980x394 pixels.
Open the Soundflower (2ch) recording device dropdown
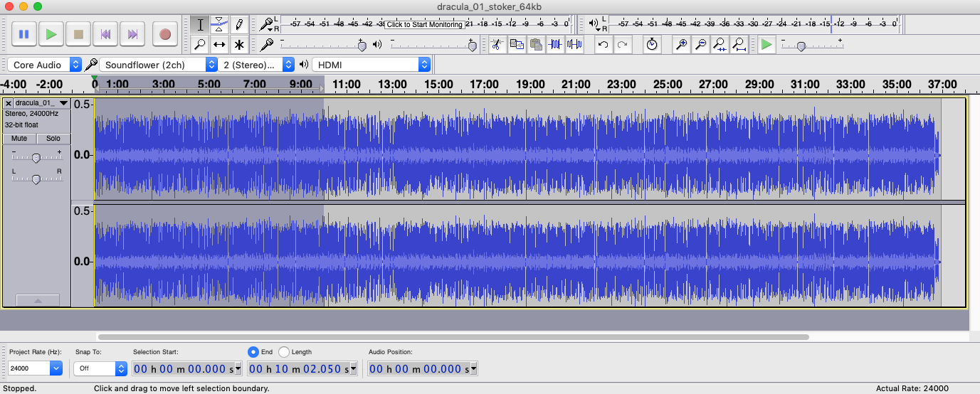(158, 65)
